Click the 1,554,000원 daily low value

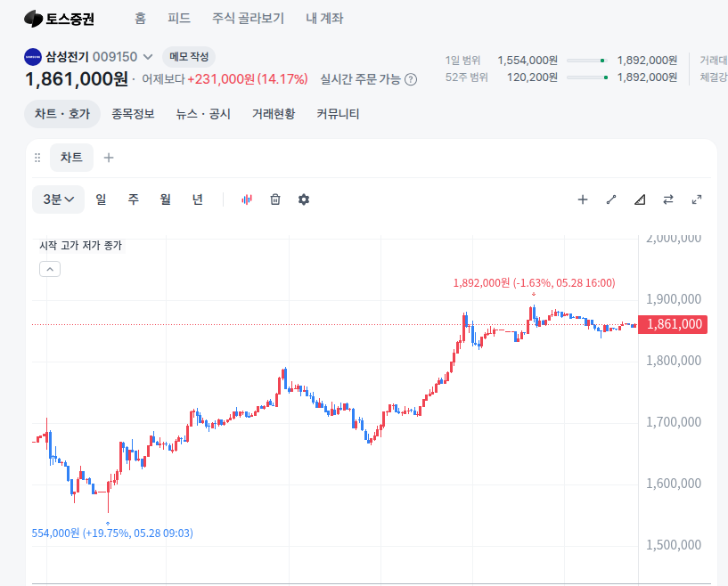(x=528, y=61)
